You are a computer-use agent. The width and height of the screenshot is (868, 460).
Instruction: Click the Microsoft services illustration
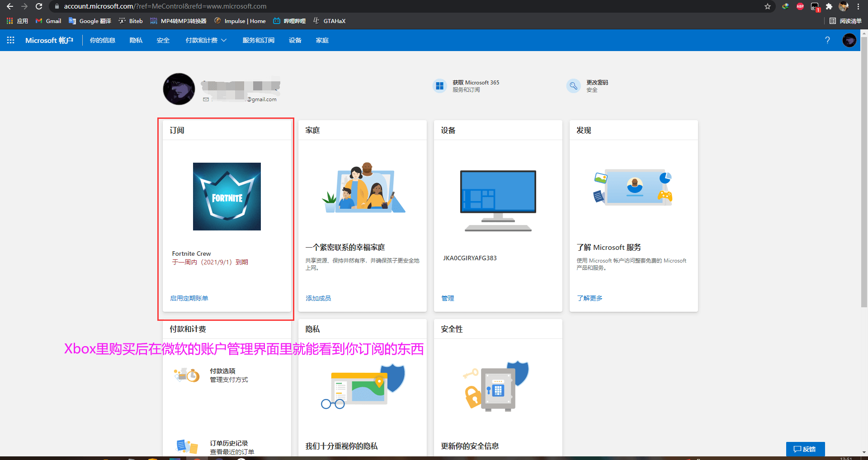633,188
